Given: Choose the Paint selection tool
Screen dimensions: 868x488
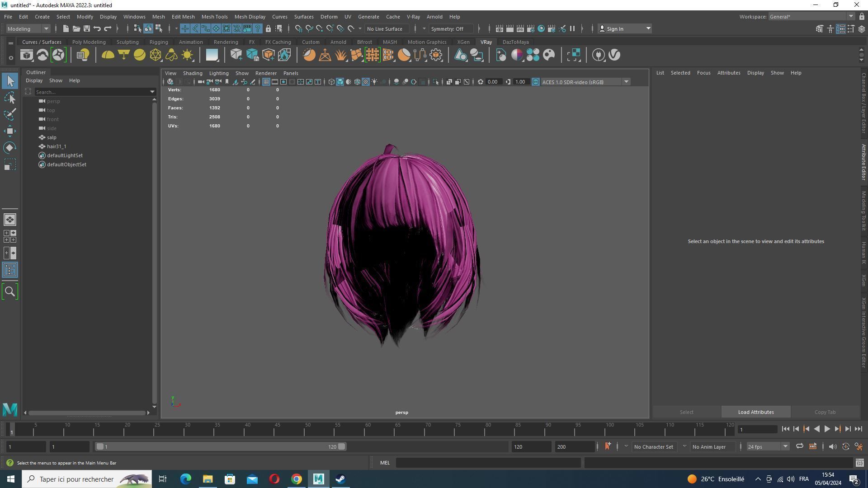Looking at the screenshot, I should 9,114.
